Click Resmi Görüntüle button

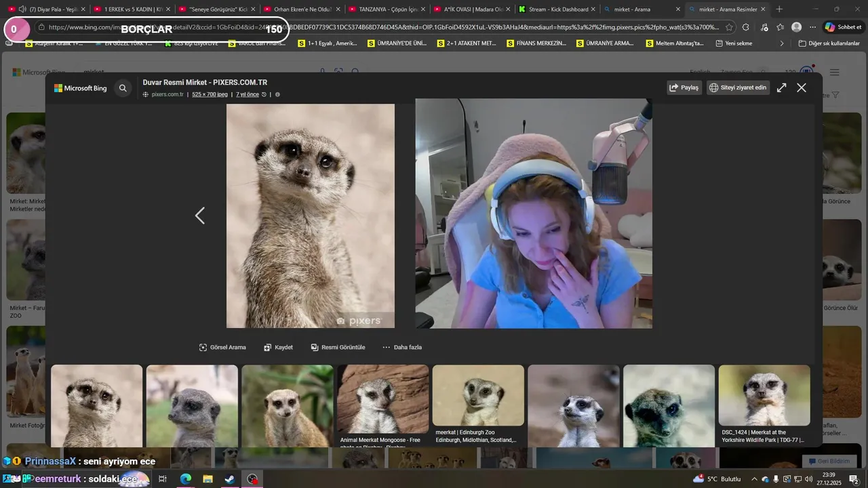coord(338,347)
